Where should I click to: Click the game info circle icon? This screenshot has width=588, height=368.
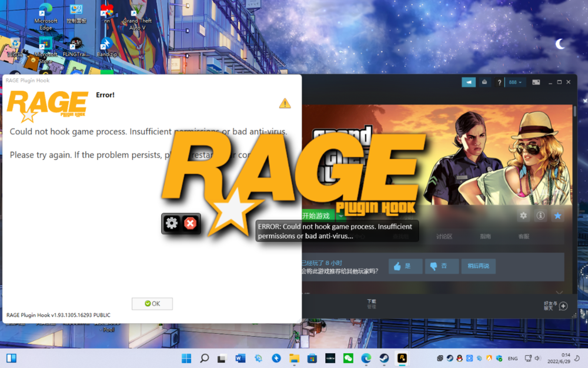(540, 216)
